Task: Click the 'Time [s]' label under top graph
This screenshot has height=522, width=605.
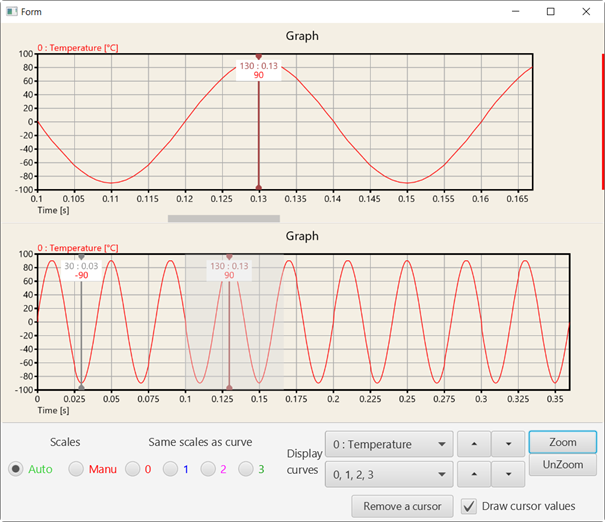Action: tap(53, 210)
